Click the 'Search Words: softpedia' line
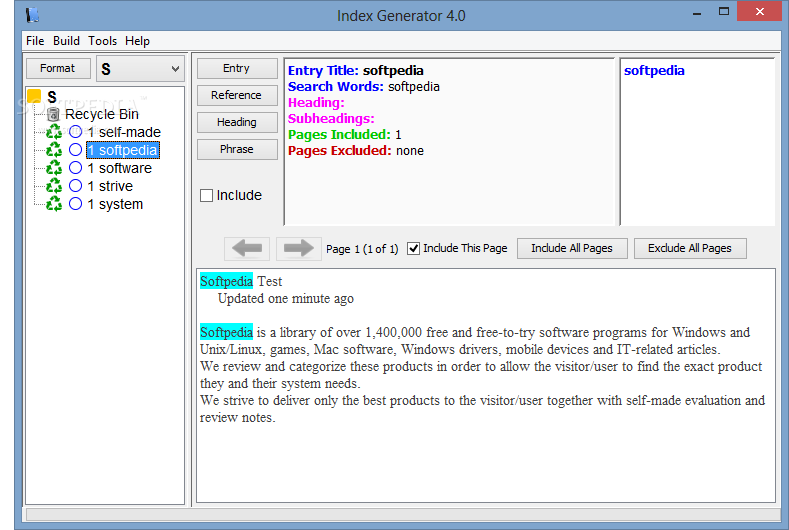This screenshot has height=530, width=789. pos(364,87)
